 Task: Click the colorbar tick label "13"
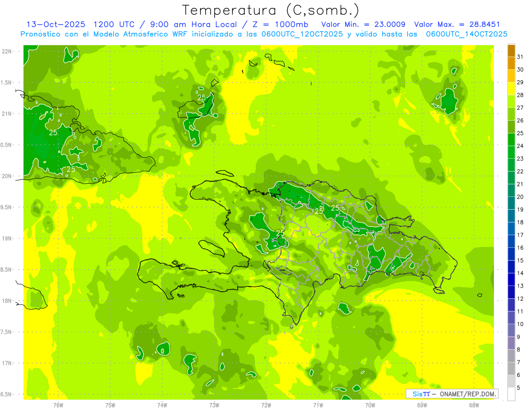click(520, 286)
